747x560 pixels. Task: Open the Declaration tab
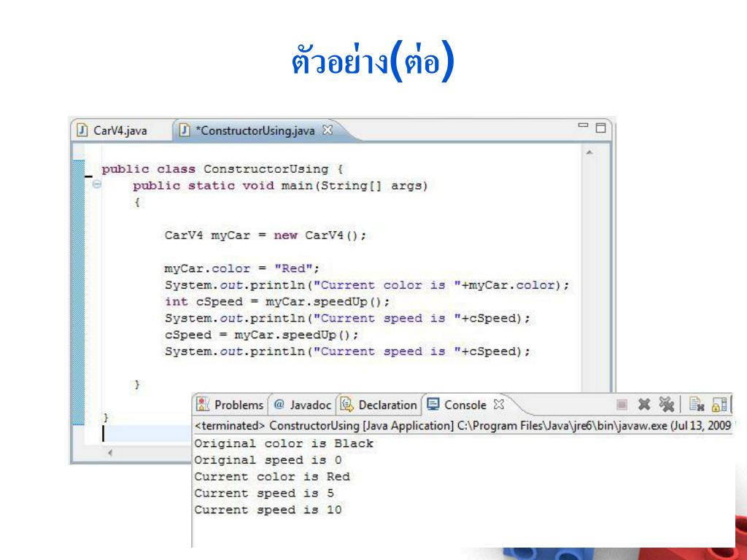click(379, 405)
